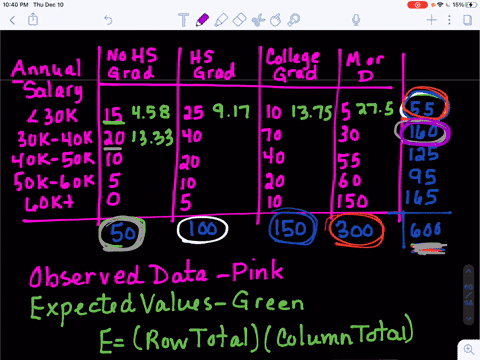Viewport: 480px width, 360px height.
Task: Undo the last stroke
Action: (x=108, y=20)
